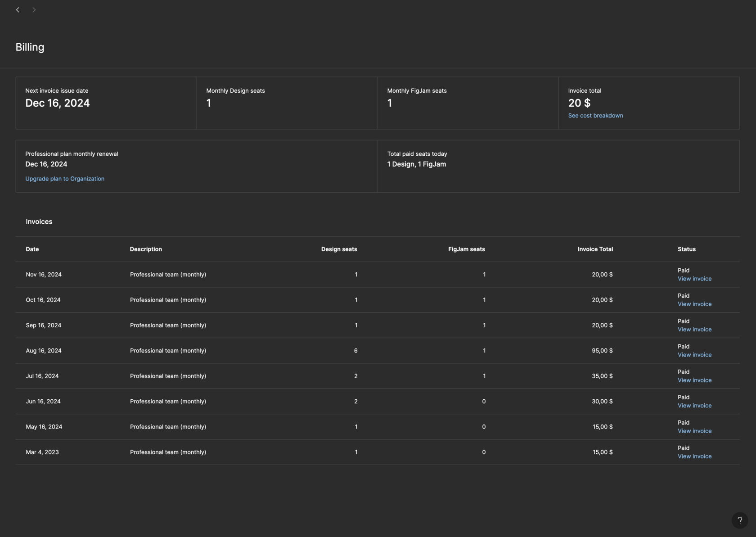Click the Design seats count 6
The height and width of the screenshot is (537, 756).
click(x=356, y=351)
